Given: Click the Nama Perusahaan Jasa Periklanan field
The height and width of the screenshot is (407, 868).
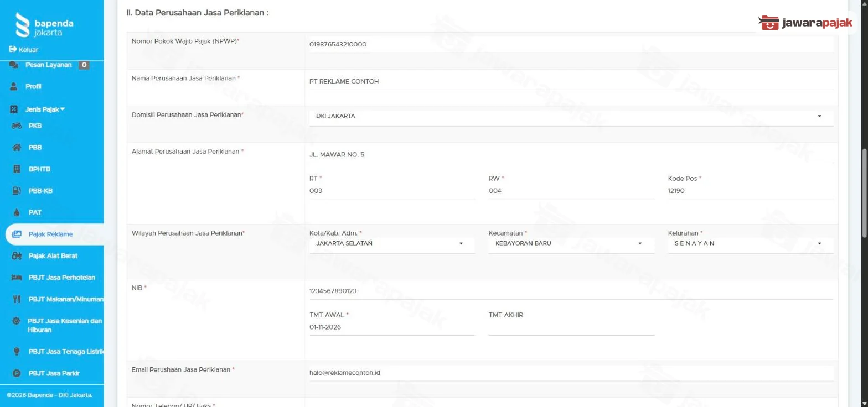Looking at the screenshot, I should click(x=571, y=81).
